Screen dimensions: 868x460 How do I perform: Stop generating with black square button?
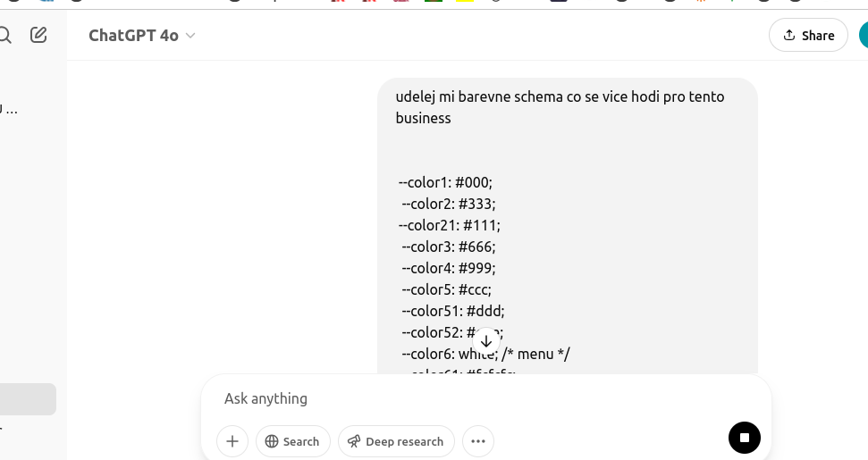[x=745, y=438]
